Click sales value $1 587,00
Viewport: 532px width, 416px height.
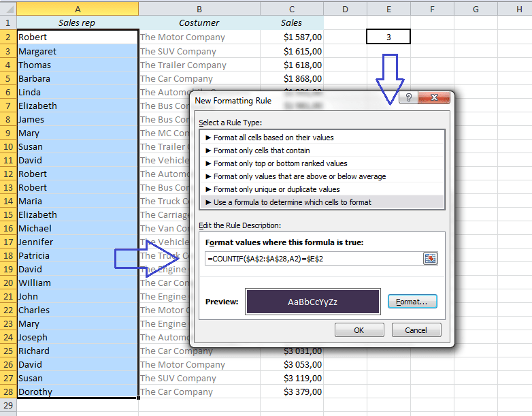tap(292, 37)
